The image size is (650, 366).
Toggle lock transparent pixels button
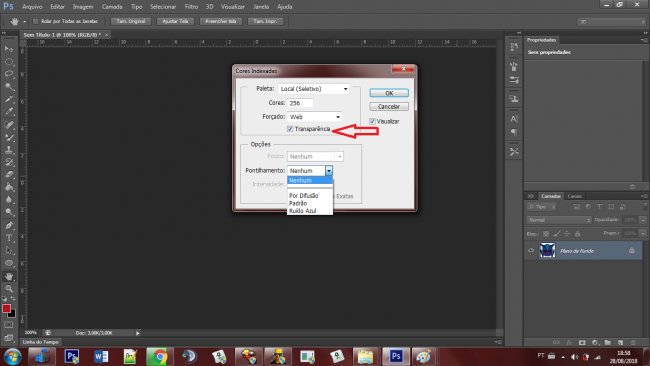point(546,234)
